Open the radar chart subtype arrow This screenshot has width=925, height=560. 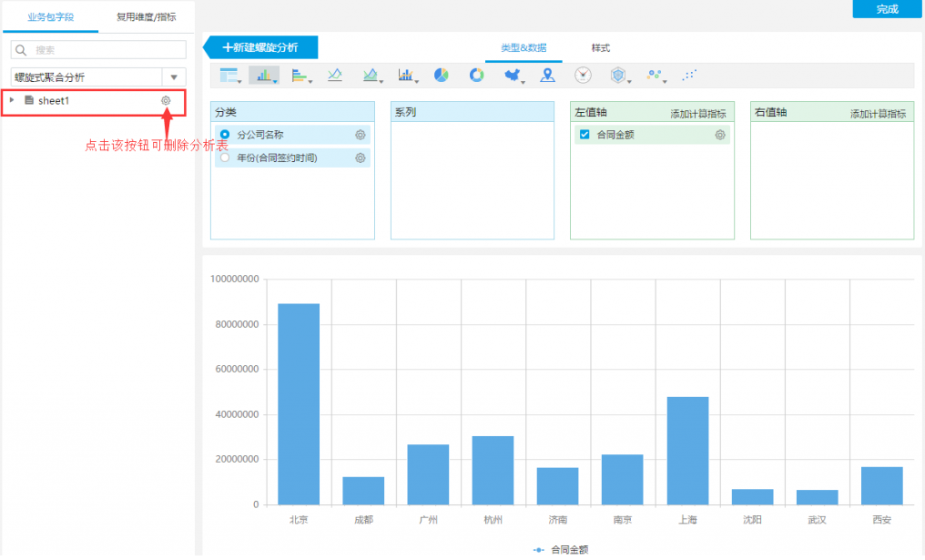[629, 81]
